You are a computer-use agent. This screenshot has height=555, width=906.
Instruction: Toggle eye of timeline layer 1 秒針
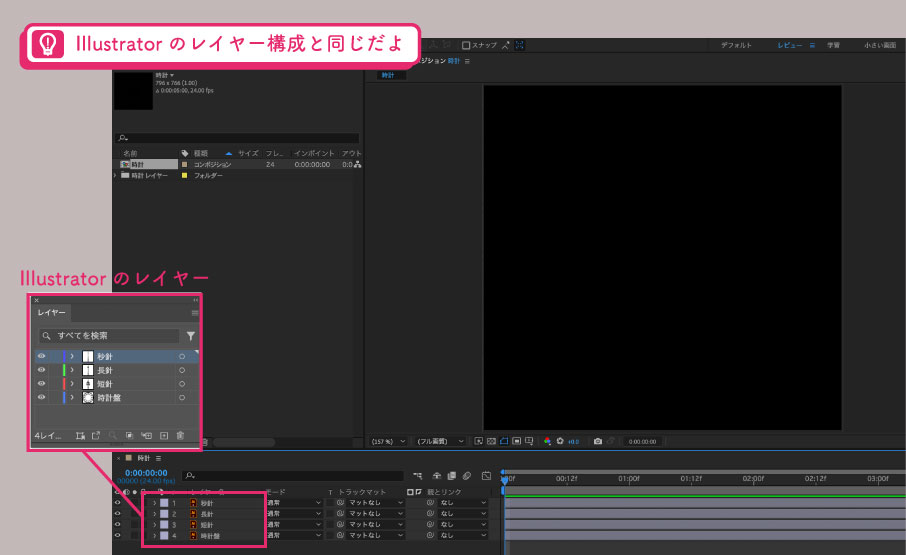tap(117, 503)
